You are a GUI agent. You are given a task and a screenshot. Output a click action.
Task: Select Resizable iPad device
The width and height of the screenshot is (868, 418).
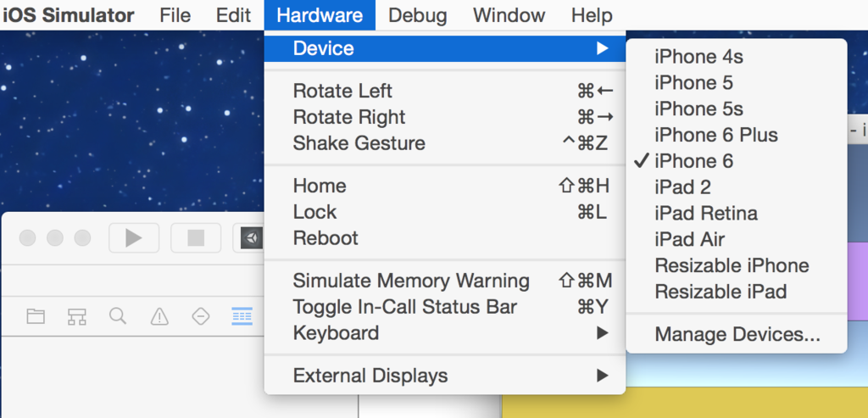pos(737,291)
